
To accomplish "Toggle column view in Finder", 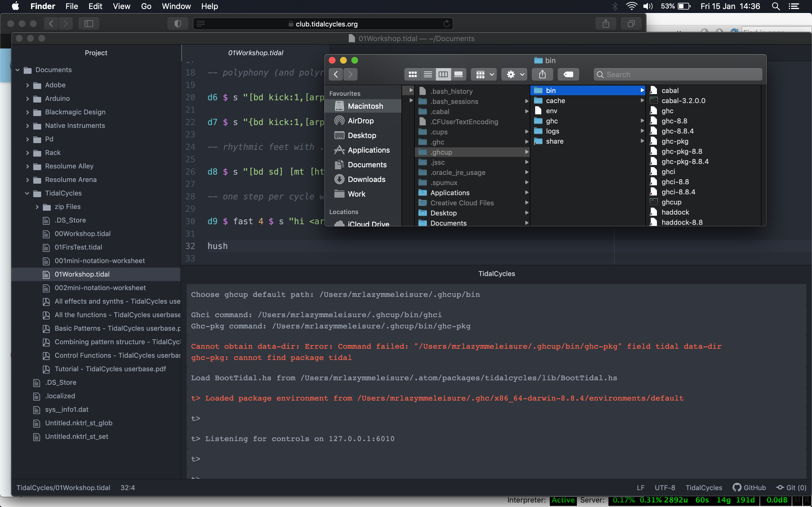I will [443, 74].
